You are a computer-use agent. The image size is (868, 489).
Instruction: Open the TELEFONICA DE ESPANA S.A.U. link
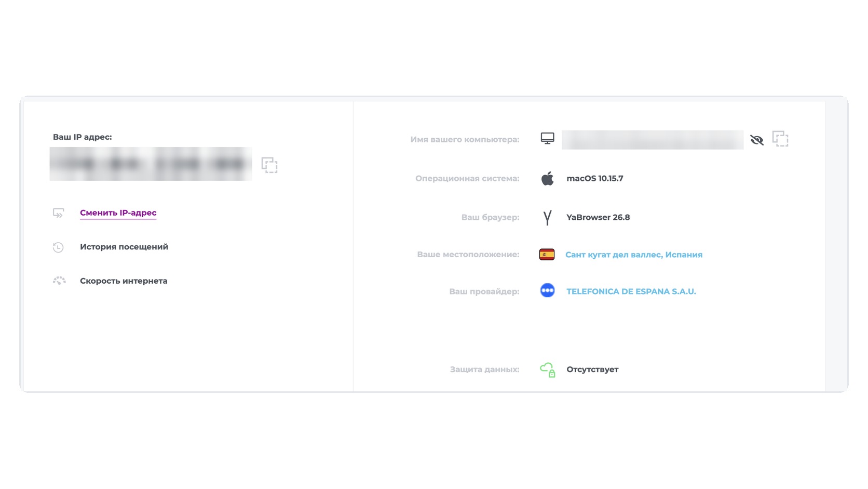tap(631, 292)
